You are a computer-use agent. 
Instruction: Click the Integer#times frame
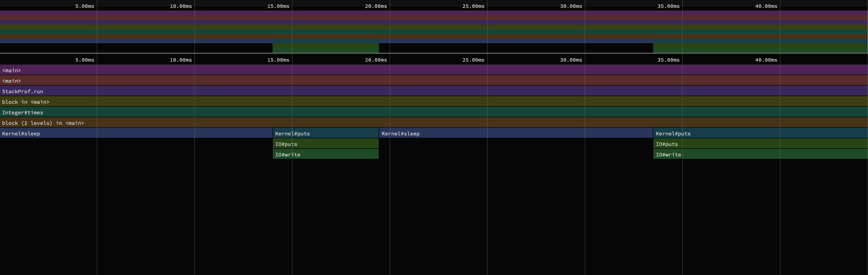[x=434, y=112]
